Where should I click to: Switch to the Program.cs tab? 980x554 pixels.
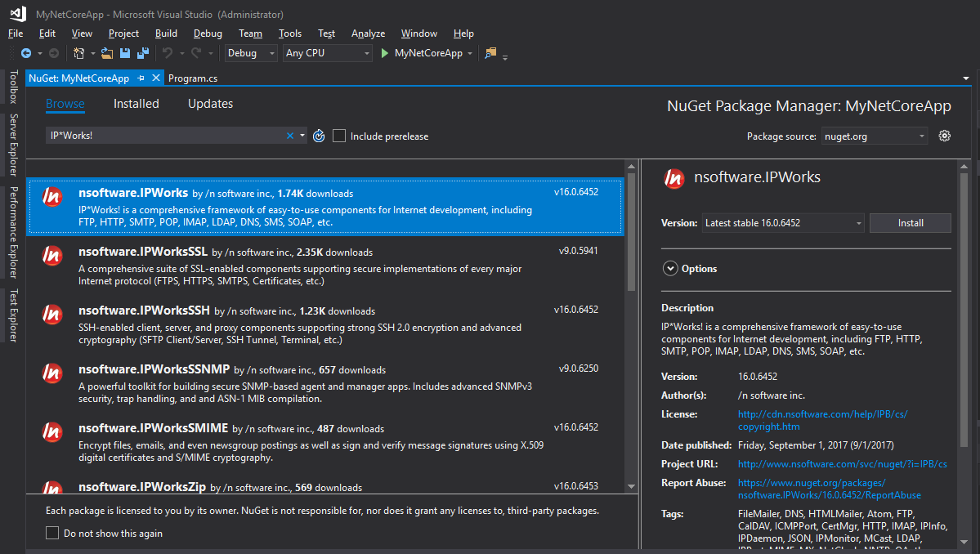tap(193, 78)
